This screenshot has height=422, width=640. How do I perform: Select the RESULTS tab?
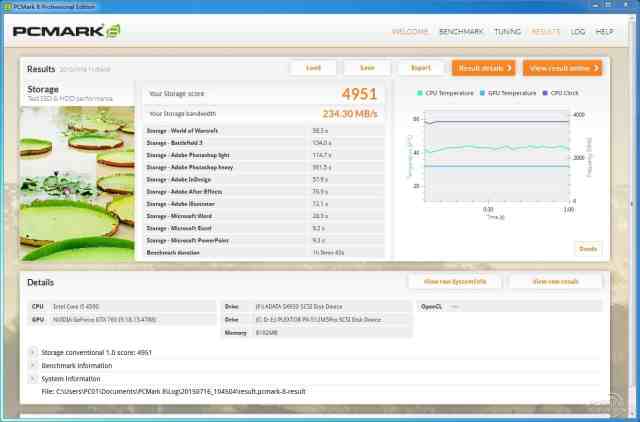click(x=545, y=31)
